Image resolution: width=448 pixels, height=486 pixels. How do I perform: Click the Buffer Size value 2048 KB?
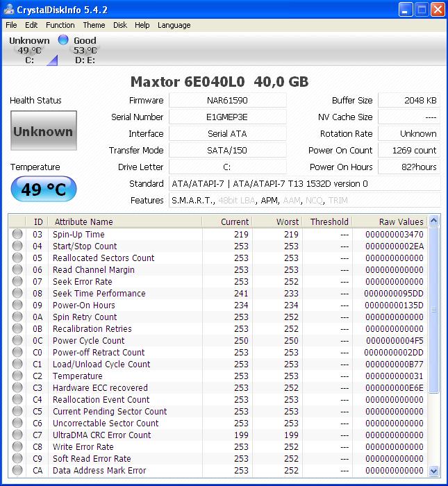409,101
